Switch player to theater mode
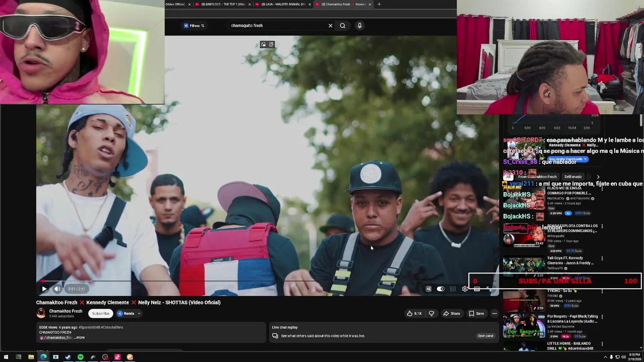The image size is (644, 362). (476, 289)
